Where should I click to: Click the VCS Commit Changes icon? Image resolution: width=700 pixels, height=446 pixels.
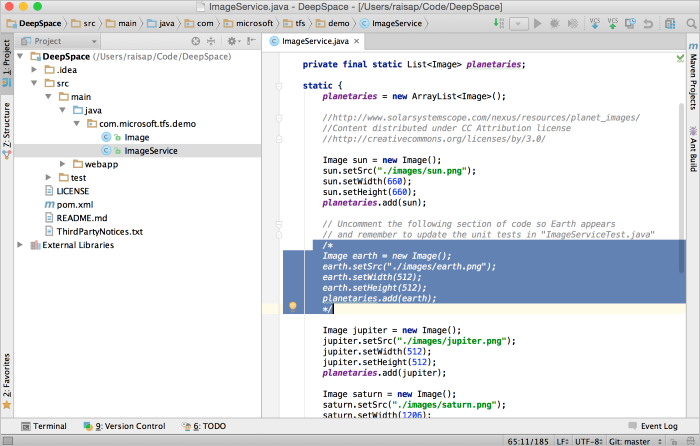point(615,22)
